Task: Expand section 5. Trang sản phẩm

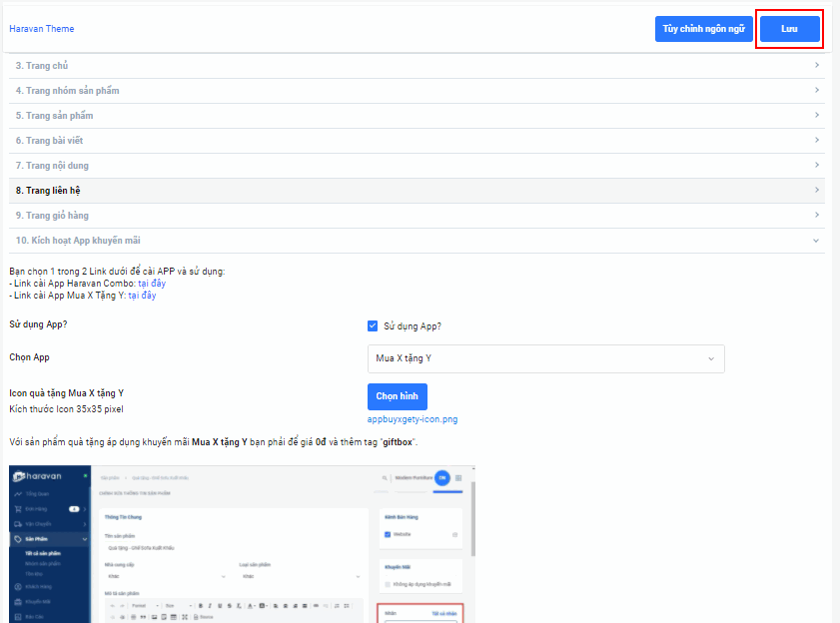Action: 417,116
